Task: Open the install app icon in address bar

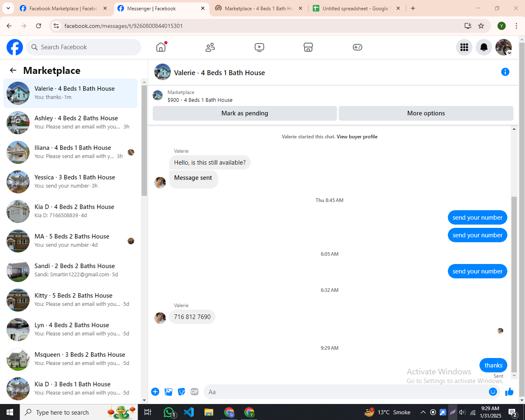Action: (468, 26)
